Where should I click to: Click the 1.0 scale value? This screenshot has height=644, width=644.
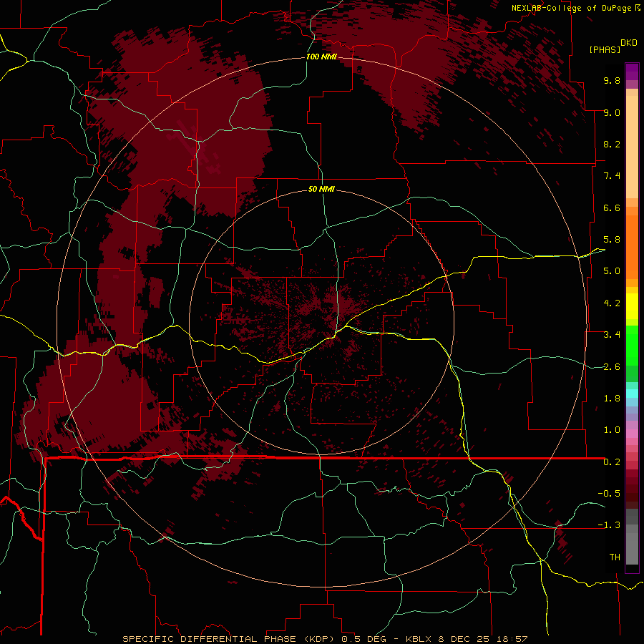612,430
